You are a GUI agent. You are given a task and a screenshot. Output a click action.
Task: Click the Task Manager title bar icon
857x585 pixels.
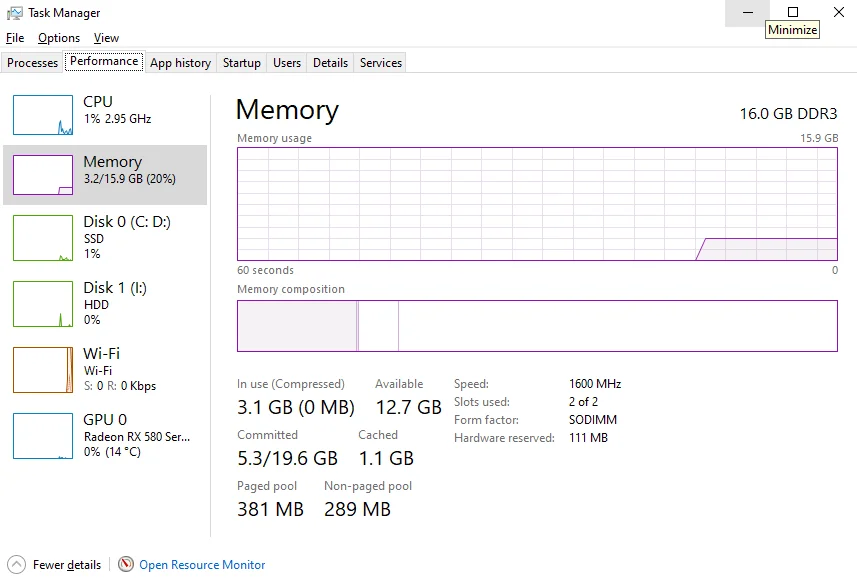coord(15,13)
